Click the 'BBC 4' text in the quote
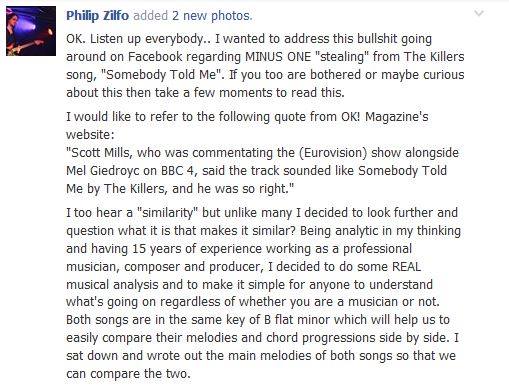Image resolution: width=509 pixels, height=389 pixels. click(177, 171)
